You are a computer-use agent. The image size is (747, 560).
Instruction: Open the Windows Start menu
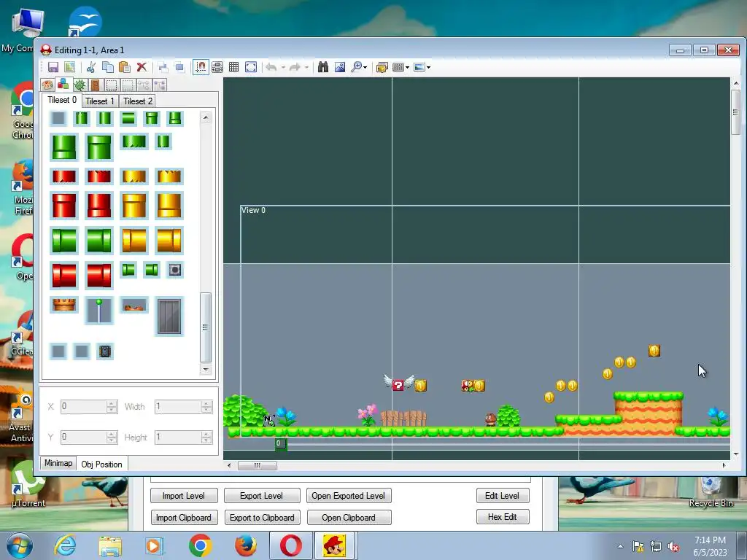point(19,545)
